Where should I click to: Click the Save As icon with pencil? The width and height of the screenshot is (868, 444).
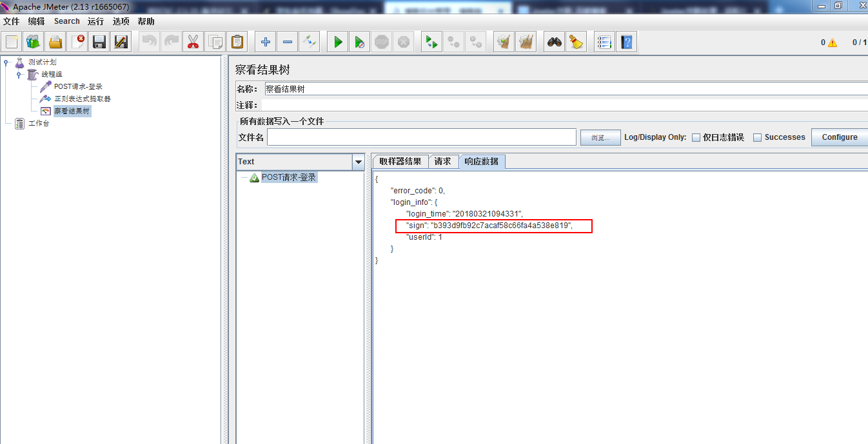click(x=121, y=43)
